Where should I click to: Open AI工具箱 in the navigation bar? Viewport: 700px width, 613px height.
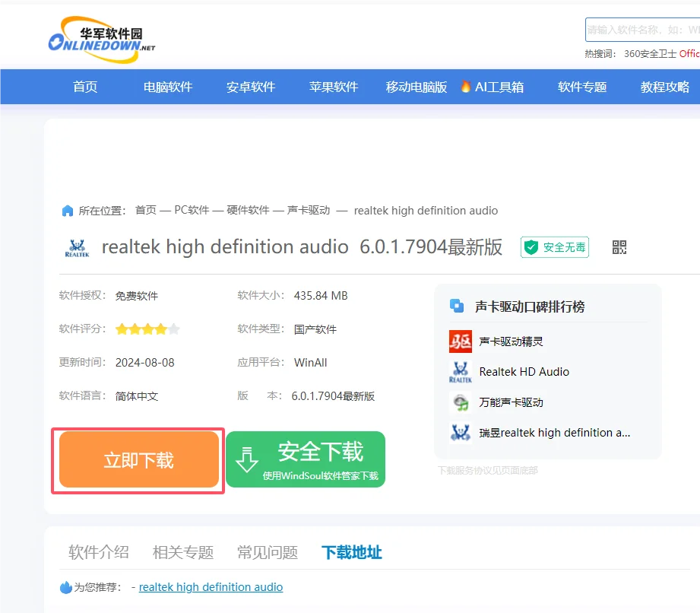click(x=499, y=87)
